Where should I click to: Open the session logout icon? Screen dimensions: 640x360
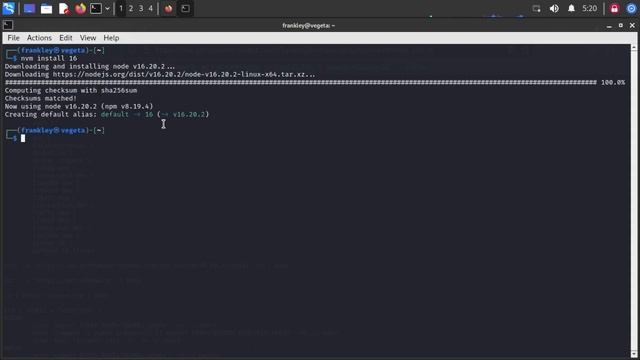point(631,9)
